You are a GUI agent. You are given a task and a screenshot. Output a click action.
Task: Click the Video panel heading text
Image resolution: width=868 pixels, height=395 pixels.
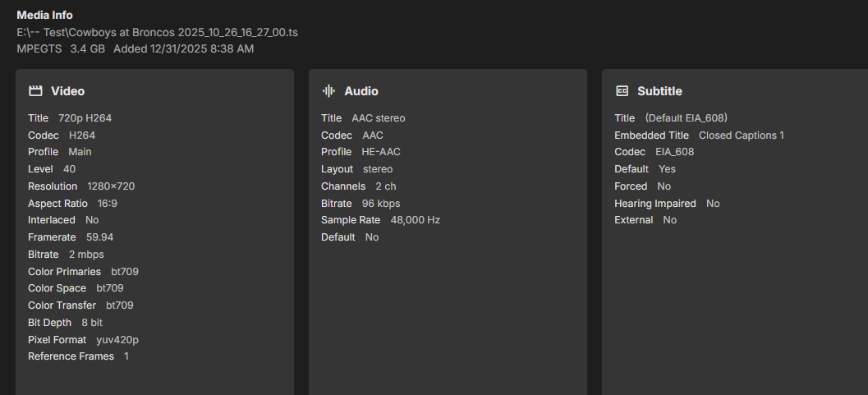pos(67,91)
